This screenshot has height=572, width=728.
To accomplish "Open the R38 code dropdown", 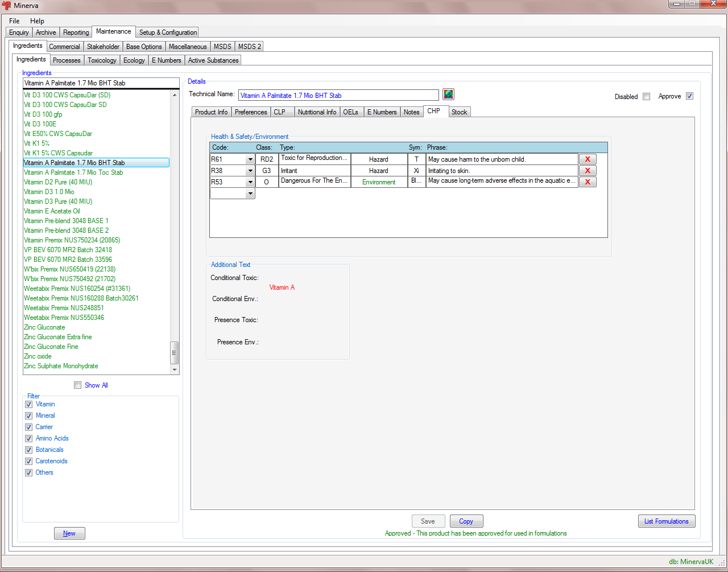I will [250, 171].
